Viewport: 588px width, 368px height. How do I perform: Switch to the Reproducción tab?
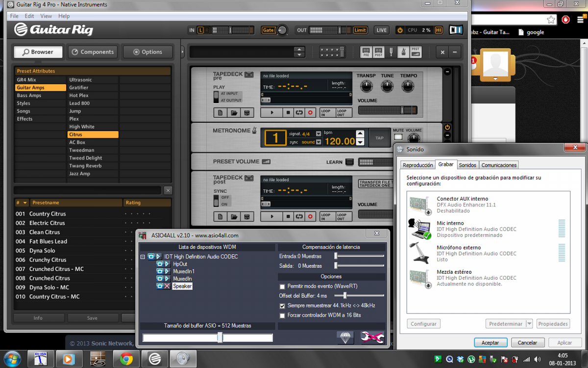coord(417,165)
